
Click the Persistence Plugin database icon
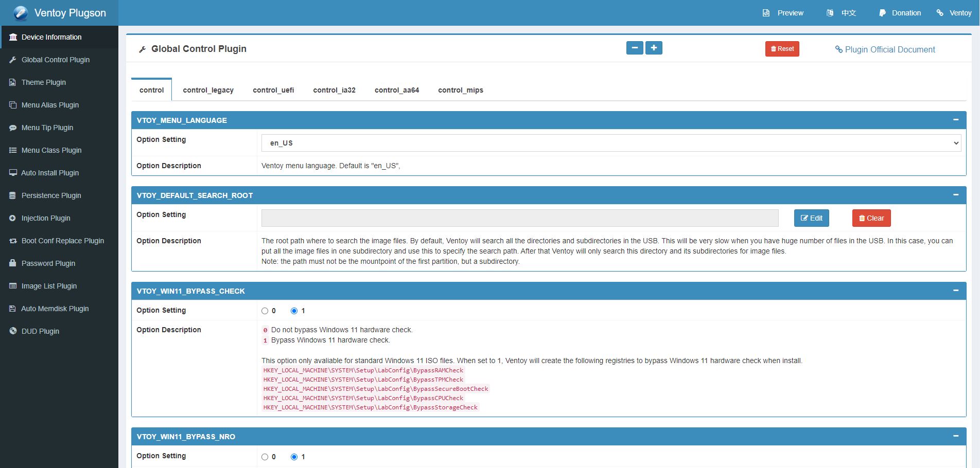13,195
